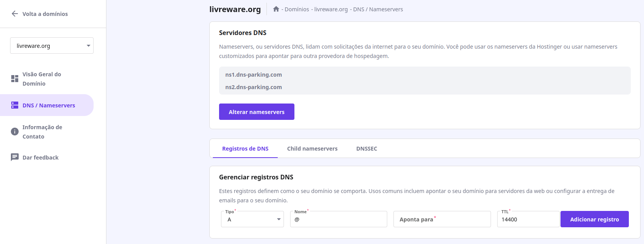
Task: Click the back arrow icon beside Volta a domínios
Action: [15, 14]
